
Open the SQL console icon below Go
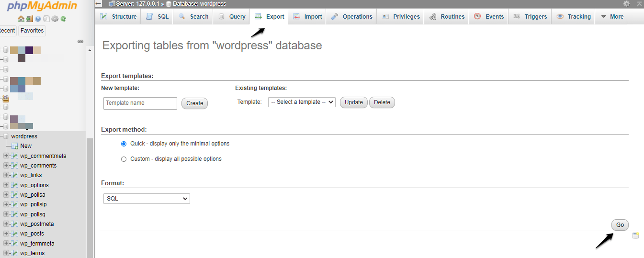[x=635, y=236]
